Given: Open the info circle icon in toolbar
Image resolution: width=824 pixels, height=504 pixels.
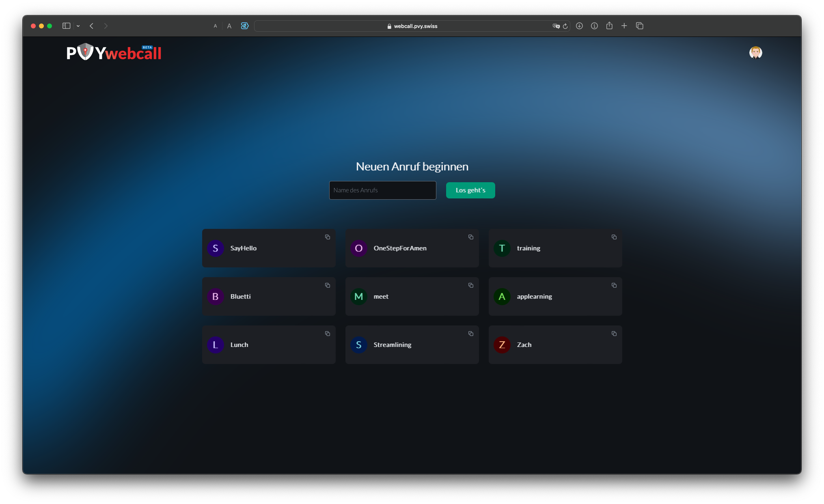Looking at the screenshot, I should 594,26.
